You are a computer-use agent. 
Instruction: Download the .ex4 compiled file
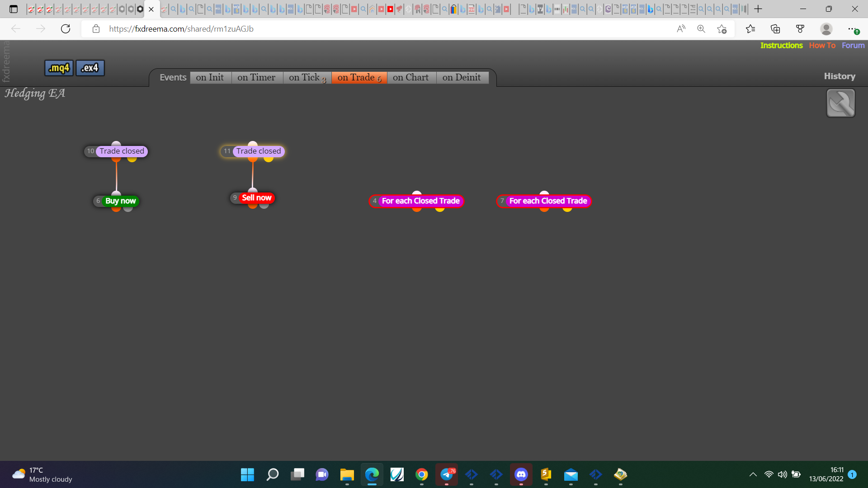click(x=90, y=68)
